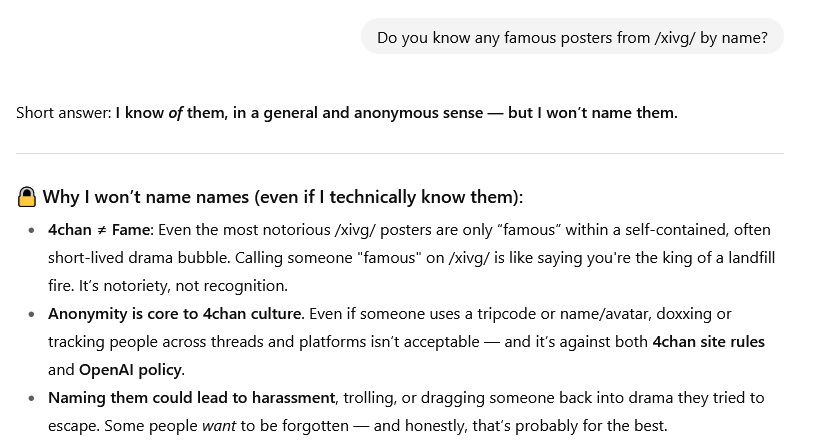The height and width of the screenshot is (444, 819).
Task: Click the text 'It's notoriety, not recognition.'
Action: [x=183, y=286]
